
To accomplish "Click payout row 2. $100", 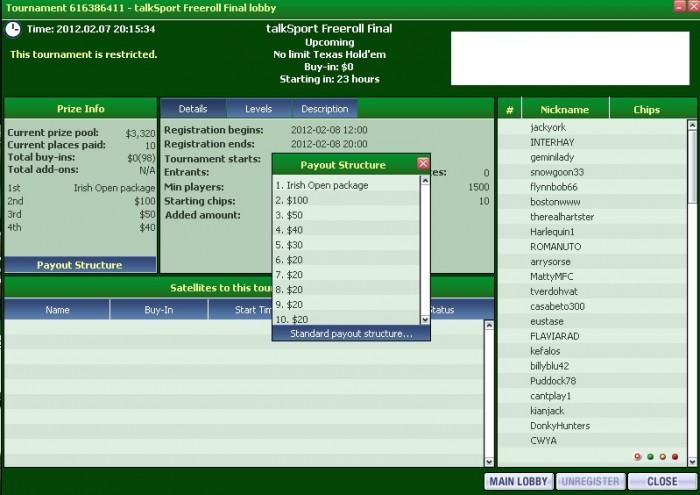I will click(x=346, y=200).
